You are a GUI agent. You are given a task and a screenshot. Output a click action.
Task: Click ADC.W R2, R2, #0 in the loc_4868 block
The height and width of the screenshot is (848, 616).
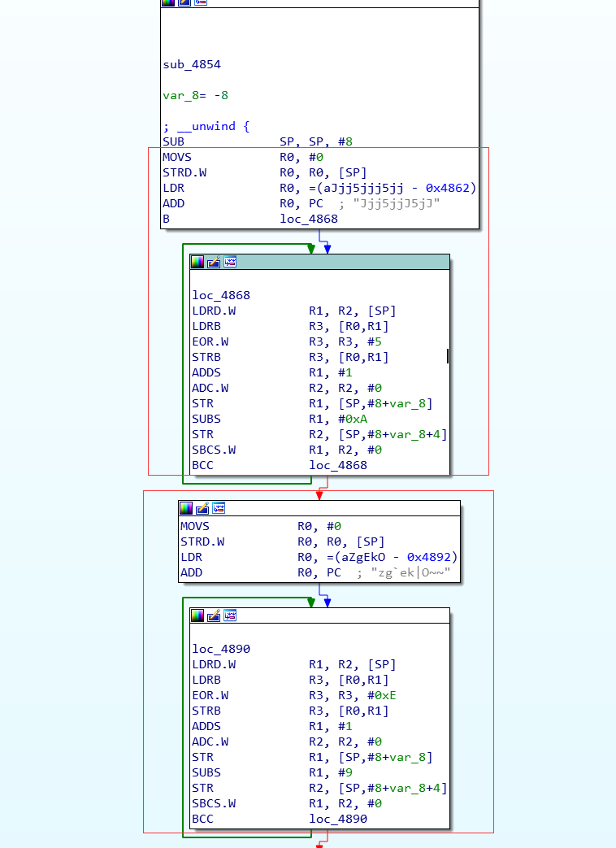[287, 388]
